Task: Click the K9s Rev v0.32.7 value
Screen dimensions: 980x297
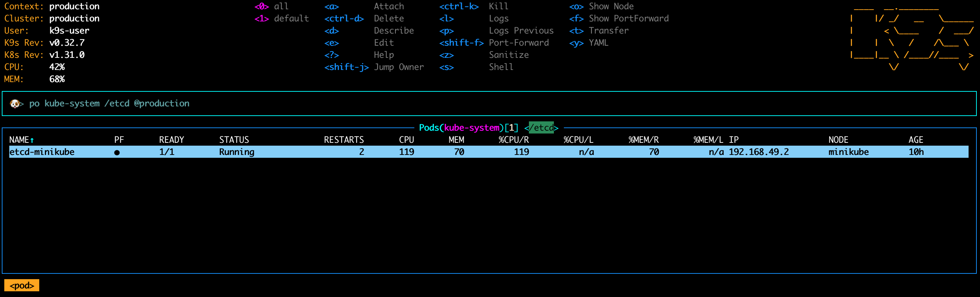Action: pyautogui.click(x=67, y=43)
